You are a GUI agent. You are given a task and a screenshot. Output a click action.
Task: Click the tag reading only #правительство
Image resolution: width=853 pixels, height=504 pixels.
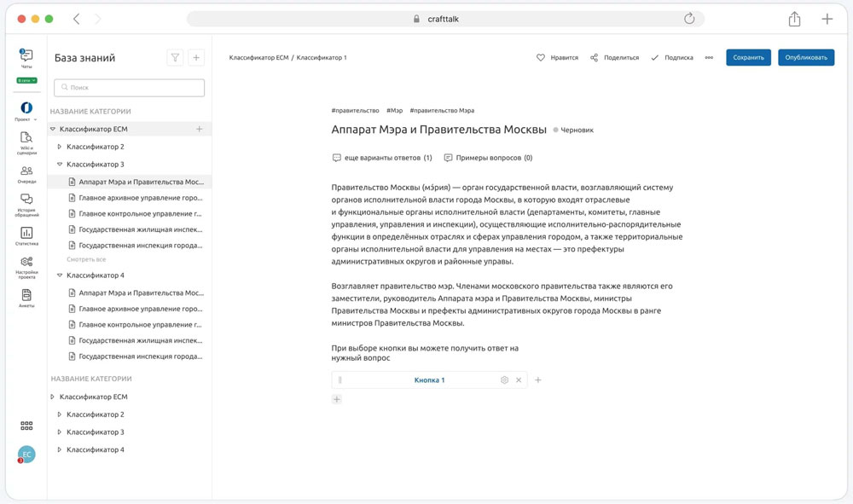(x=355, y=110)
